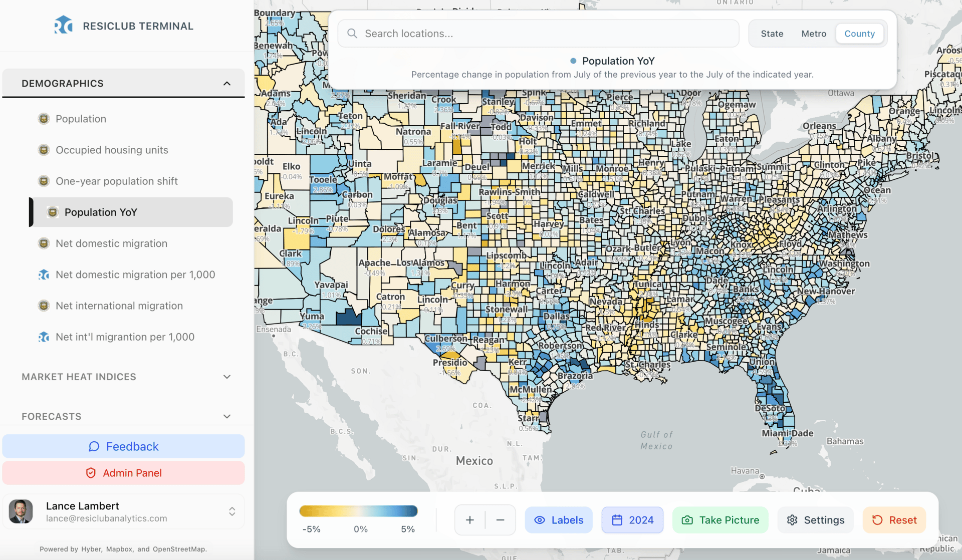
Task: Click the ResiClub logo icon
Action: (x=63, y=25)
